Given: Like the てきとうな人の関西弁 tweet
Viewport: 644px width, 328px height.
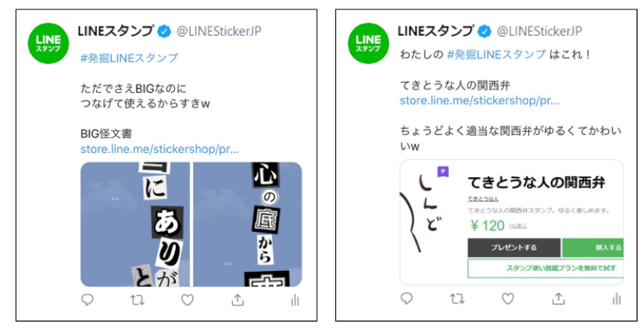Looking at the screenshot, I should click(508, 299).
